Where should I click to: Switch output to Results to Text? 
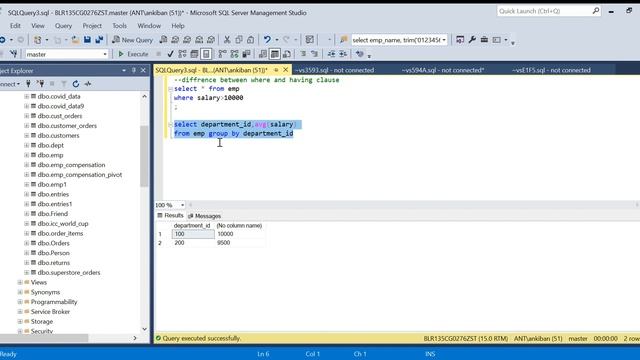263,54
